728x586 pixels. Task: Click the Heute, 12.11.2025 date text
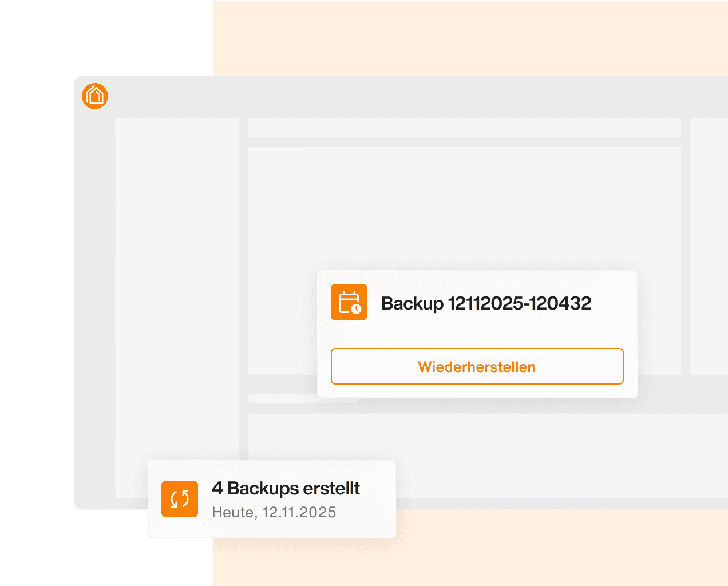pyautogui.click(x=274, y=512)
